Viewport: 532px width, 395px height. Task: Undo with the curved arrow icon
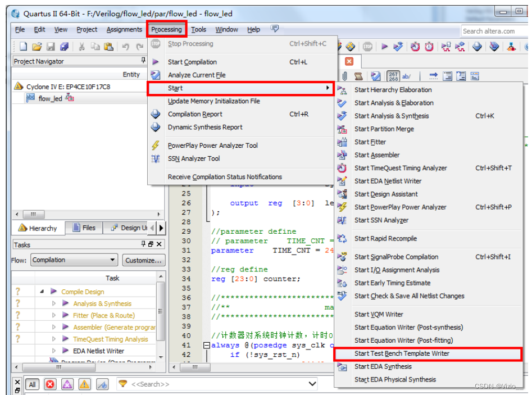click(x=125, y=46)
